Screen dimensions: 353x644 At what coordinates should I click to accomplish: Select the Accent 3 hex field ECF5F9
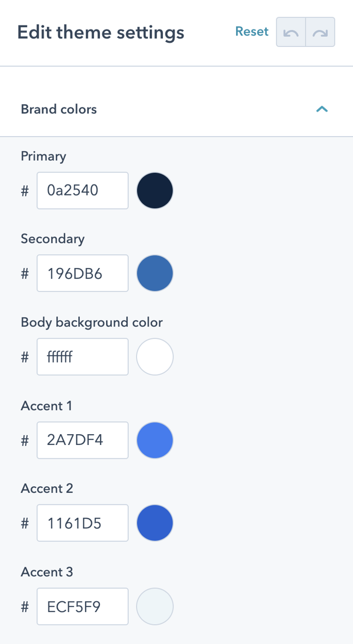[82, 606]
